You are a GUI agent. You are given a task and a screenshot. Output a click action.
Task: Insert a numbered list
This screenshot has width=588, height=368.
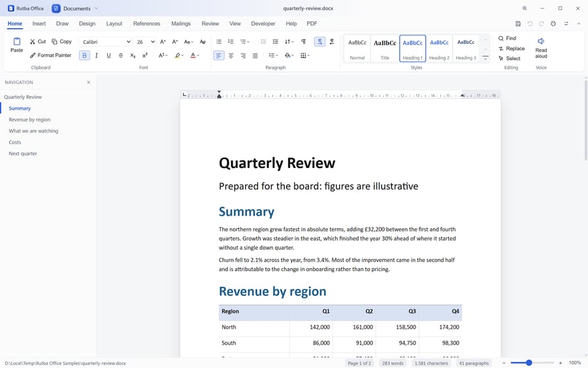coord(231,42)
